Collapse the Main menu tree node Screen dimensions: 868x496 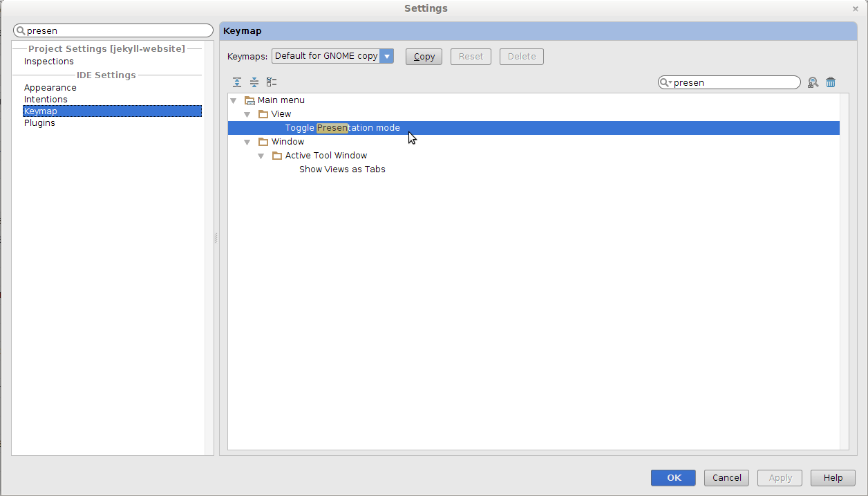pyautogui.click(x=234, y=100)
